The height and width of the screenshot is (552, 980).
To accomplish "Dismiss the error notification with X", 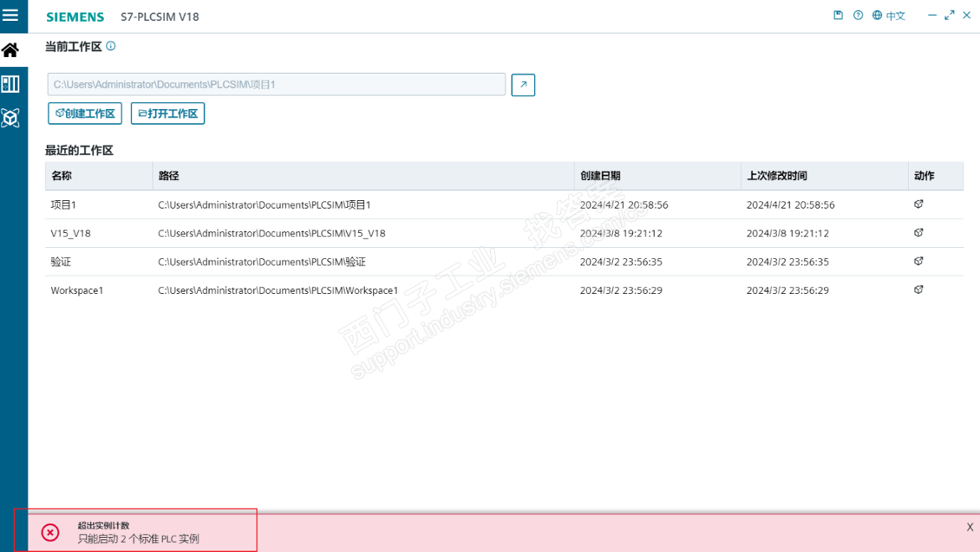I will click(970, 527).
